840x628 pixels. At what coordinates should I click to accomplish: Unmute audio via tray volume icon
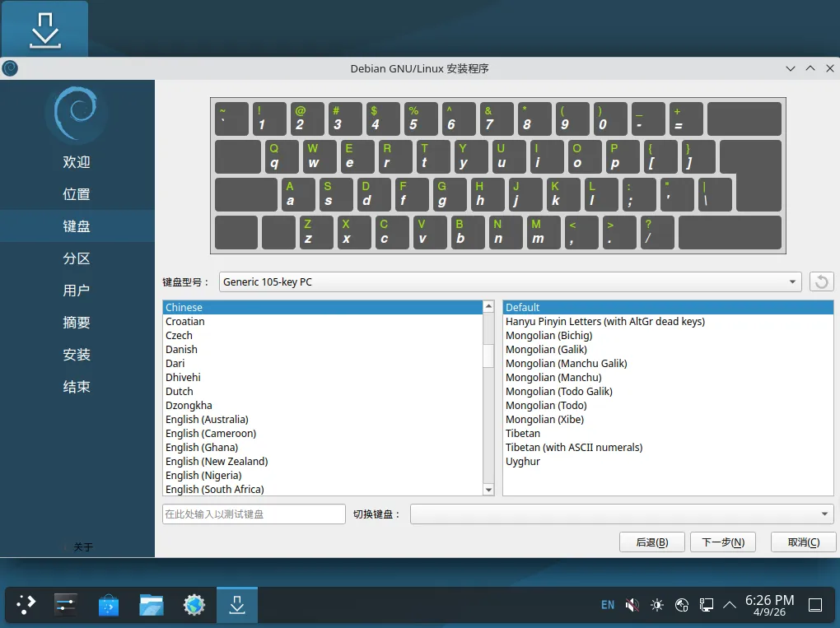pyautogui.click(x=632, y=605)
